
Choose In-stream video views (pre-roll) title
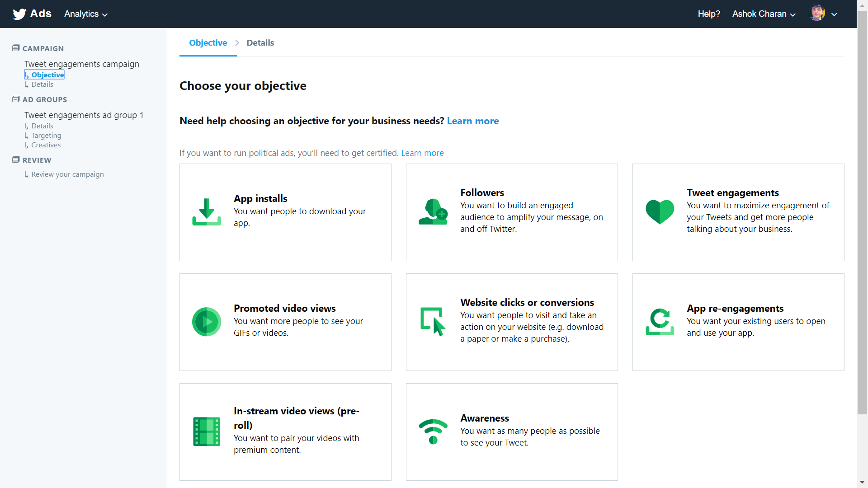tap(297, 418)
